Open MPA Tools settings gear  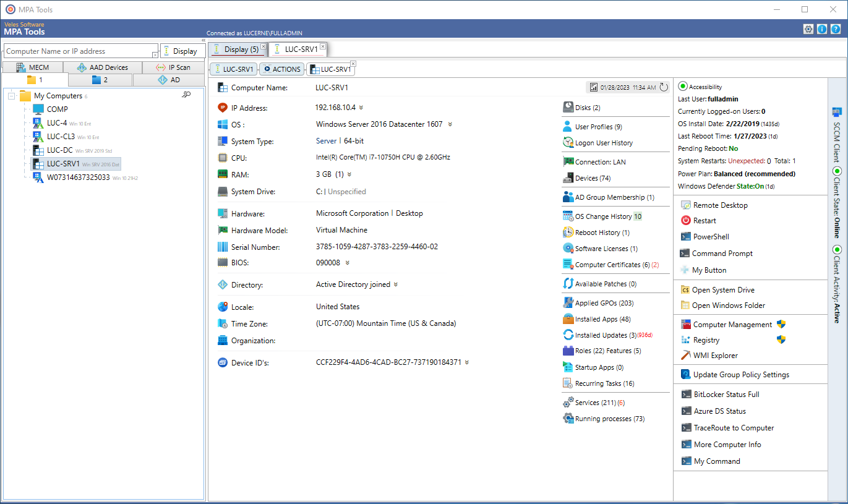[808, 28]
